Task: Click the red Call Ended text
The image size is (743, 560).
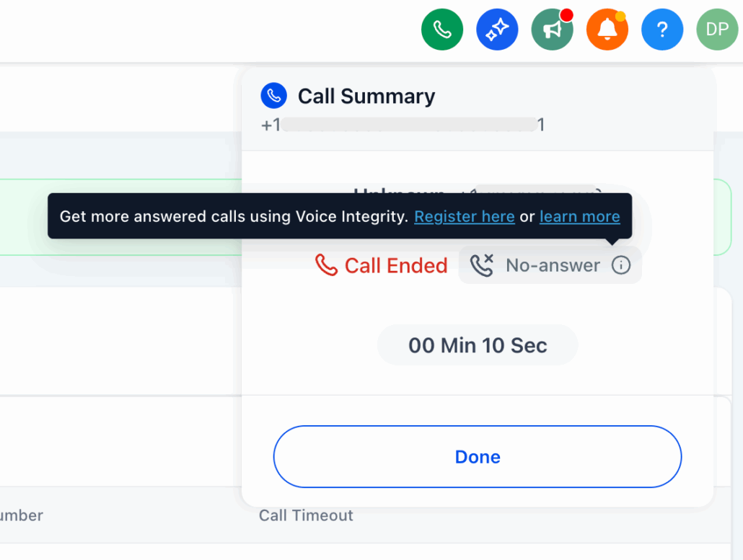Action: (x=396, y=265)
